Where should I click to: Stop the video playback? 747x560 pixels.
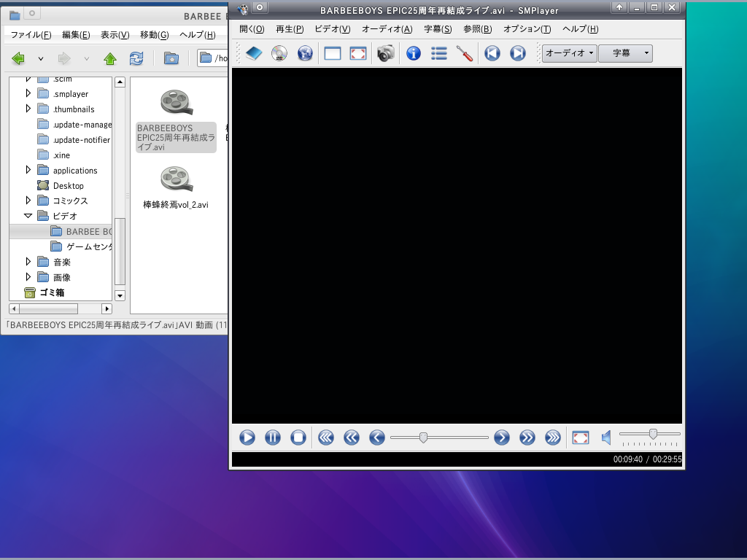coord(298,437)
